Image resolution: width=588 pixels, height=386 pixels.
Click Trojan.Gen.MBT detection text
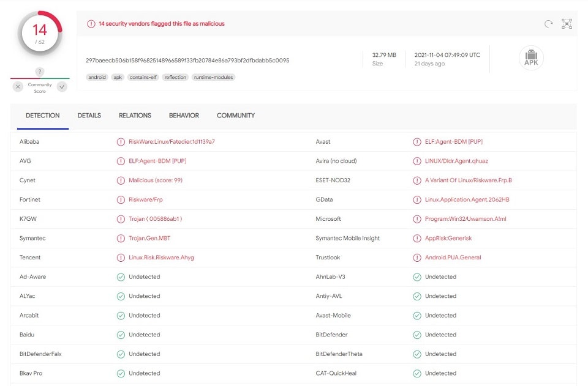pos(149,239)
